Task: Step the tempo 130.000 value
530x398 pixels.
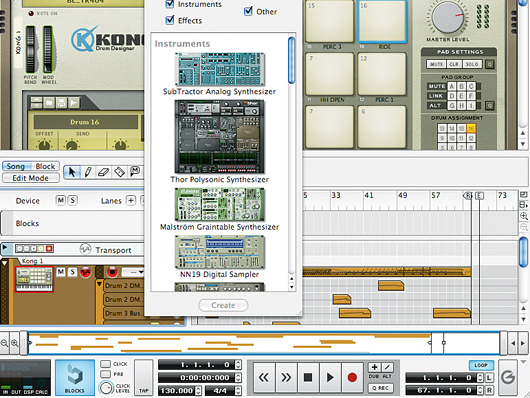Action: 198,391
